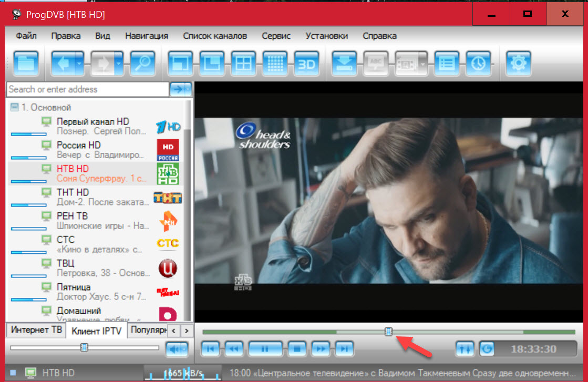Open the back arrow history dropdown
The image size is (588, 382).
click(79, 64)
